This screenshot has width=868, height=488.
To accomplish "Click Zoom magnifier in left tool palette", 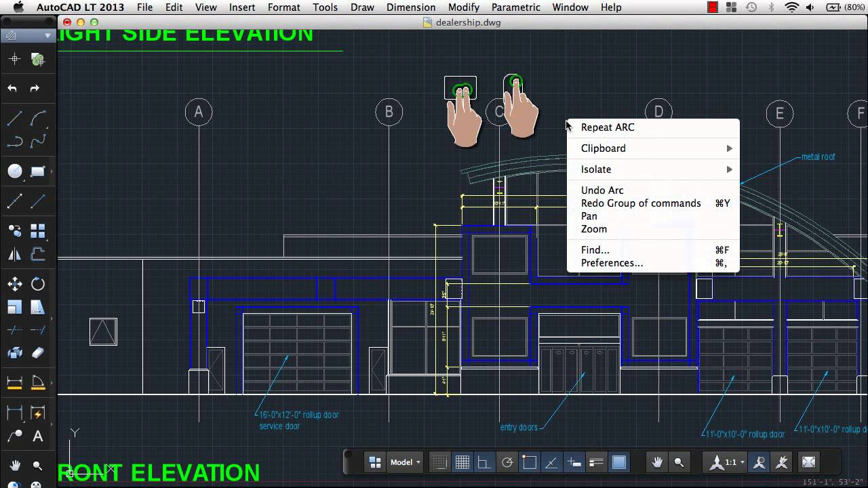I will tap(37, 466).
